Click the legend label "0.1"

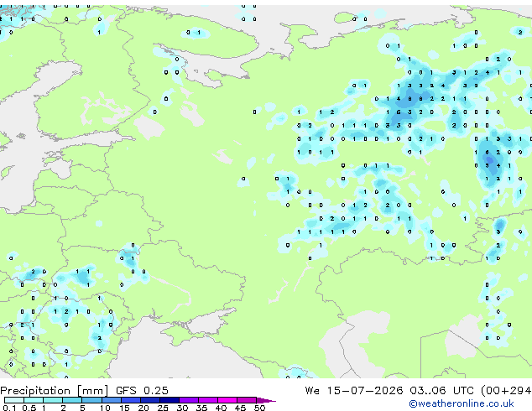click(10, 408)
